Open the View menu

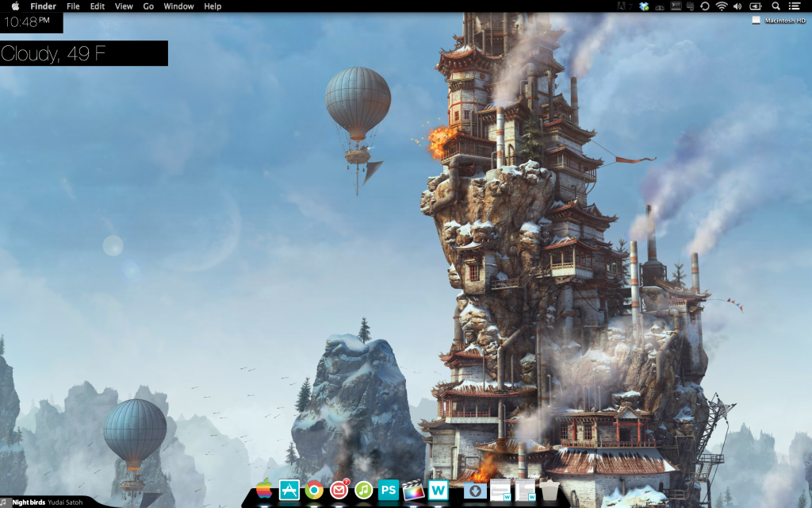124,6
